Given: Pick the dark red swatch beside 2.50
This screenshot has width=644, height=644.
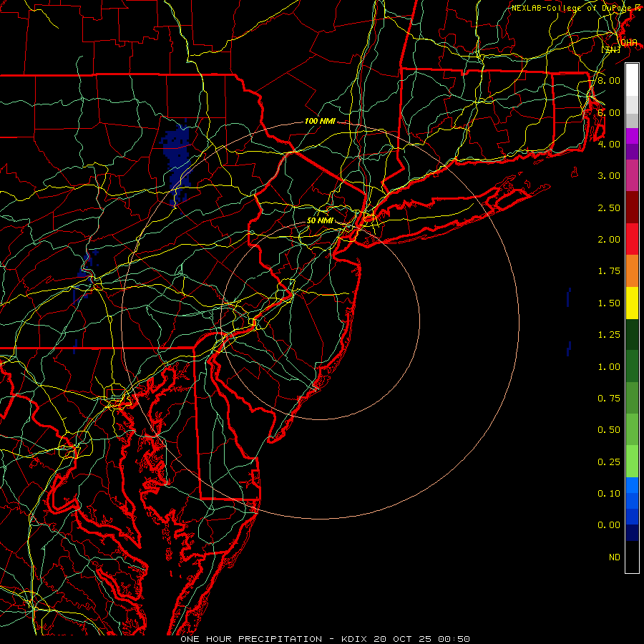Looking at the screenshot, I should 632,208.
